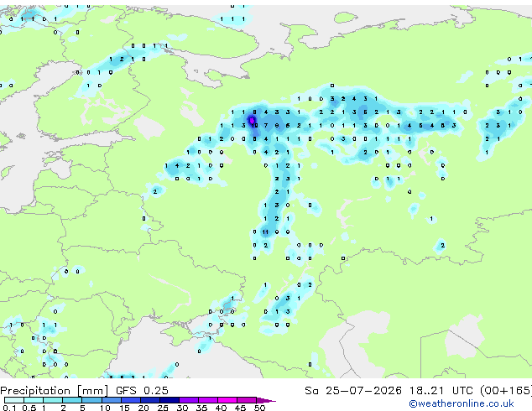Click the '(00+165)' forecast offset text

coord(505,391)
